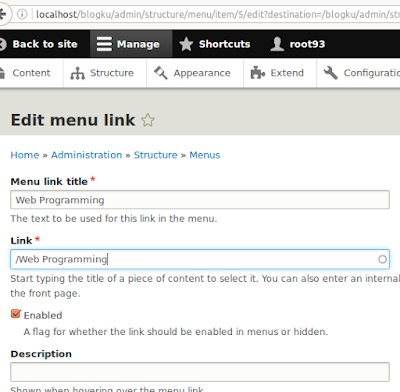Image resolution: width=400 pixels, height=392 pixels.
Task: Click the Appearance paintbrush icon
Action: [x=161, y=73]
